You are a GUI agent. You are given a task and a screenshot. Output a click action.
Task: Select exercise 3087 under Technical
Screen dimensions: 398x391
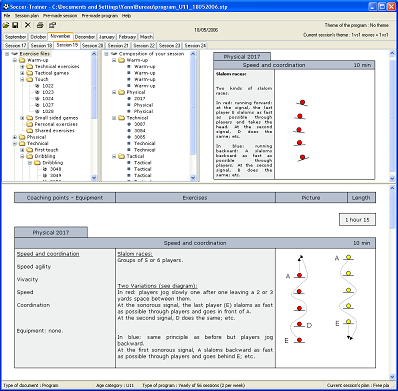coord(140,124)
